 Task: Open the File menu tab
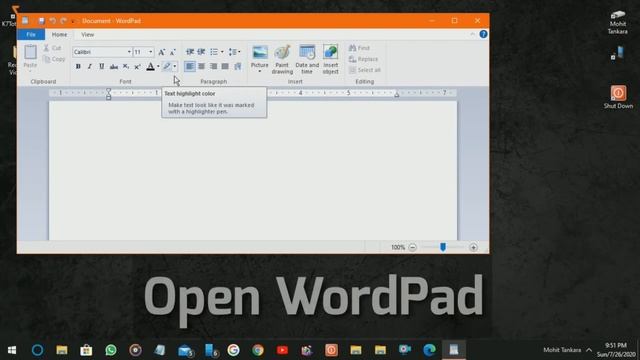coord(31,35)
